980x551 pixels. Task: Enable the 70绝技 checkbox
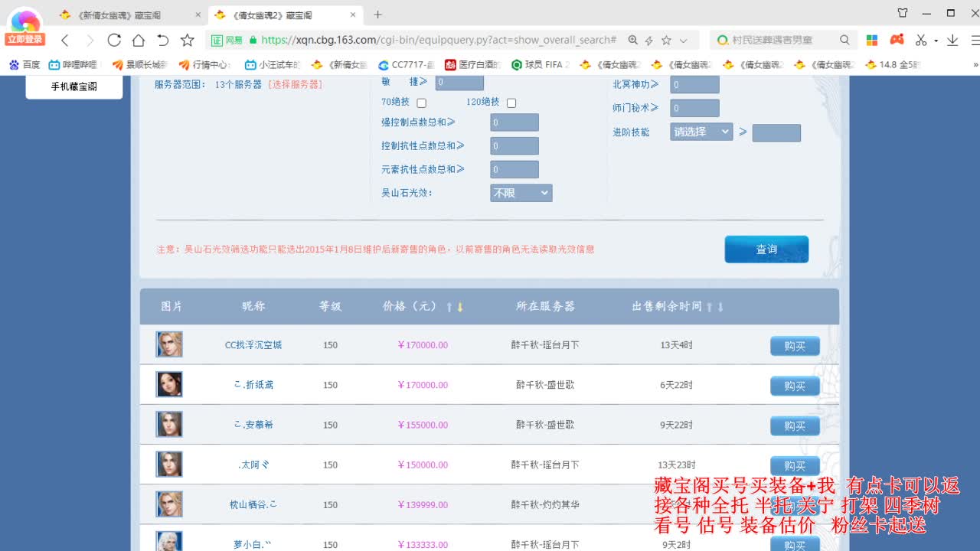click(x=421, y=101)
